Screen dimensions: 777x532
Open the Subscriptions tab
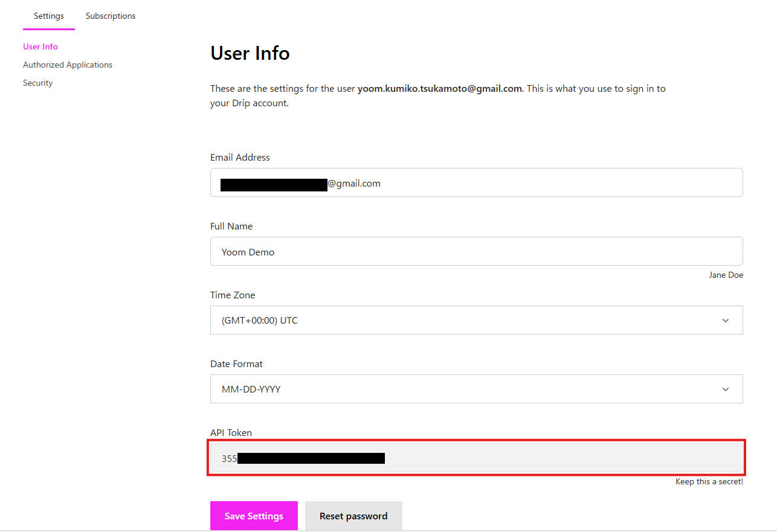click(x=111, y=16)
